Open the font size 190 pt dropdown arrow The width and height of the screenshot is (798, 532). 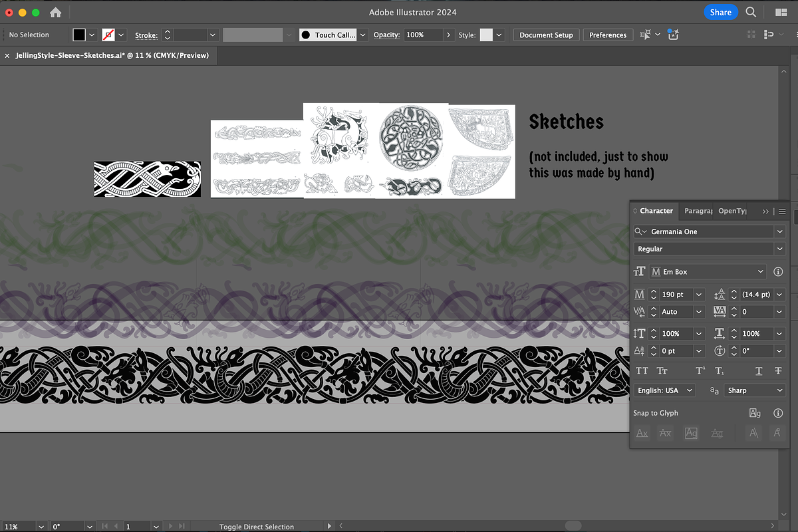(699, 295)
